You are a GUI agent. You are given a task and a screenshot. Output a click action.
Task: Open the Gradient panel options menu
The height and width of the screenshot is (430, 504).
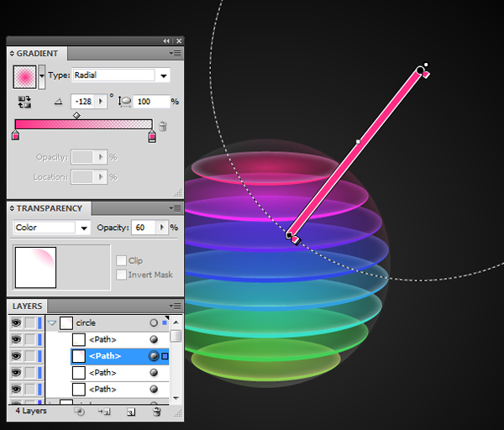[176, 54]
